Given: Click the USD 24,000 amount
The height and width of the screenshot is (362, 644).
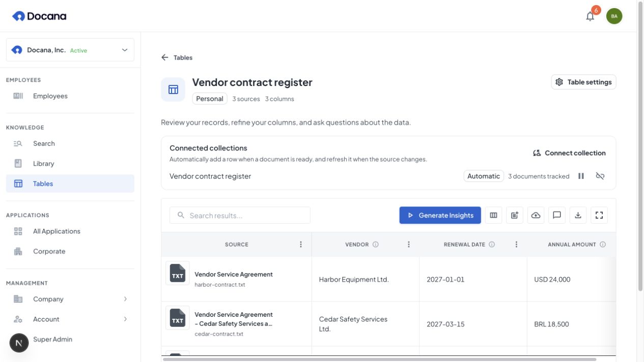Looking at the screenshot, I should [552, 279].
